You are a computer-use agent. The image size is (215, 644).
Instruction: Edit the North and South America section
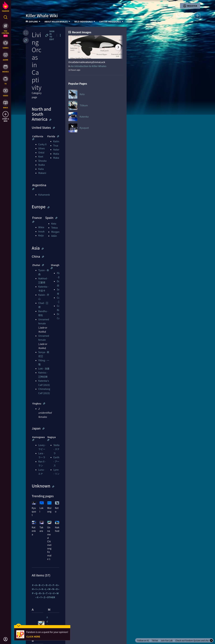click(50, 120)
